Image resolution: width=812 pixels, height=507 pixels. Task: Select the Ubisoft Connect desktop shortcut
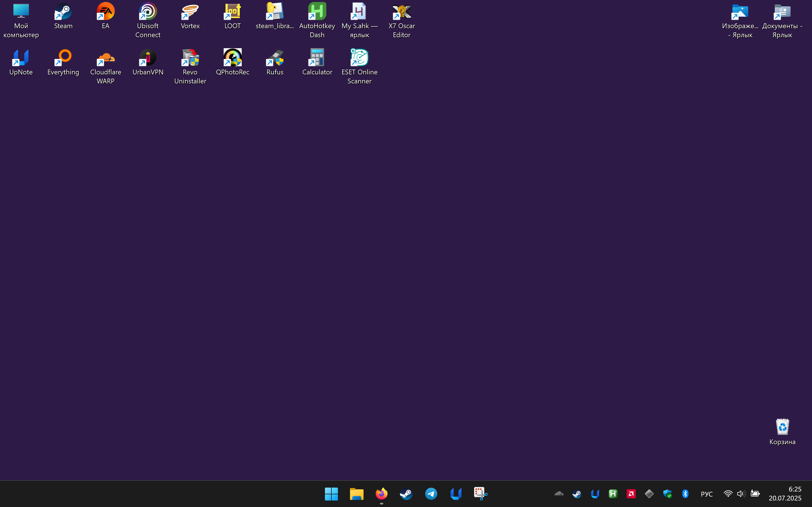click(148, 20)
